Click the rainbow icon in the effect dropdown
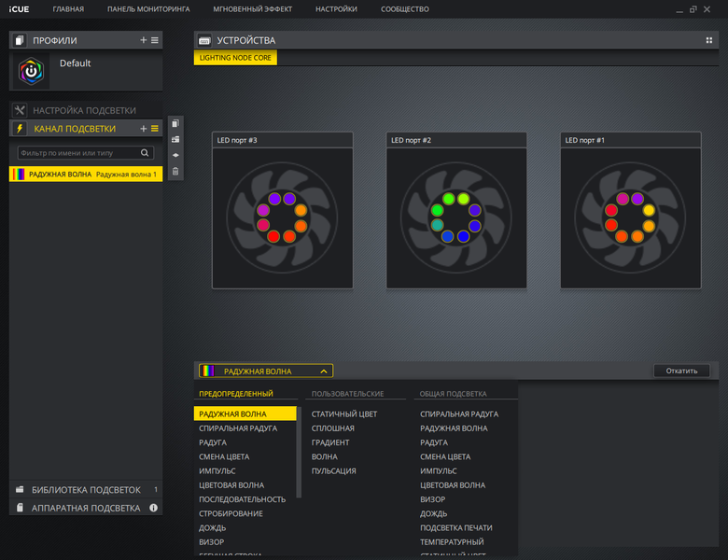 pyautogui.click(x=208, y=371)
